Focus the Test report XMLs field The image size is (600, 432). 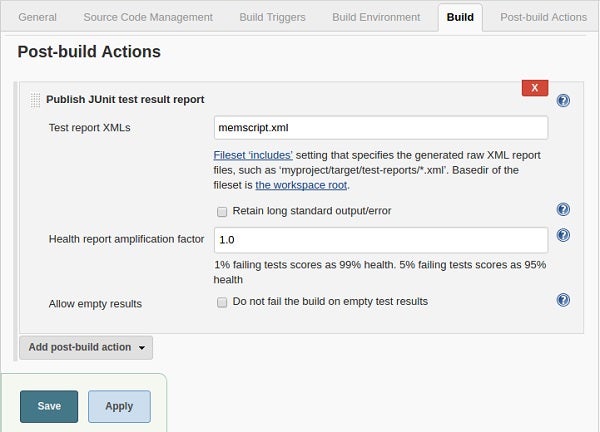pos(381,128)
